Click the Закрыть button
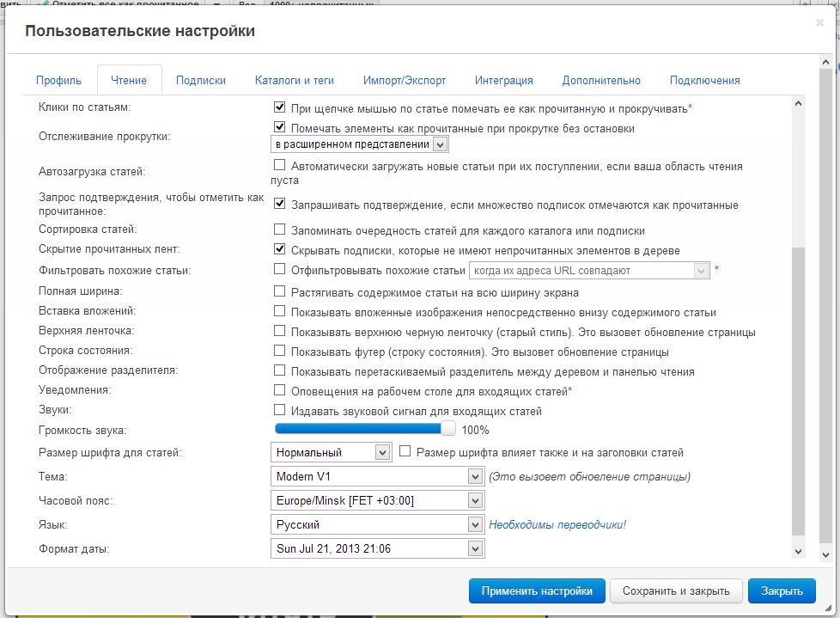Viewport: 840px width, 618px height. (782, 591)
